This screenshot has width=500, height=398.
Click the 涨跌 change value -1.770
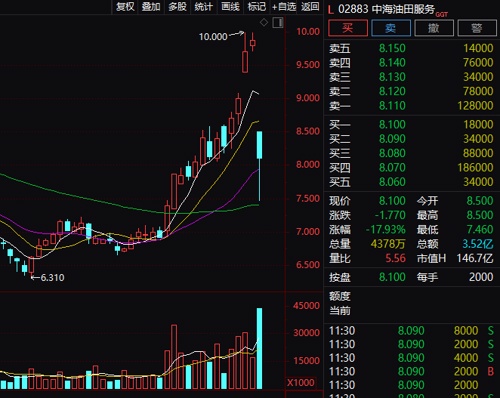point(390,215)
